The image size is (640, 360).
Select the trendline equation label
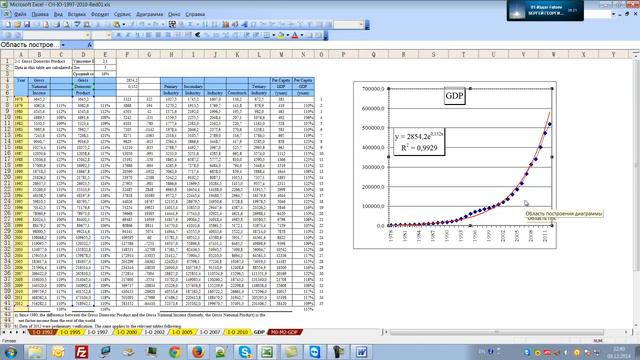click(x=419, y=142)
